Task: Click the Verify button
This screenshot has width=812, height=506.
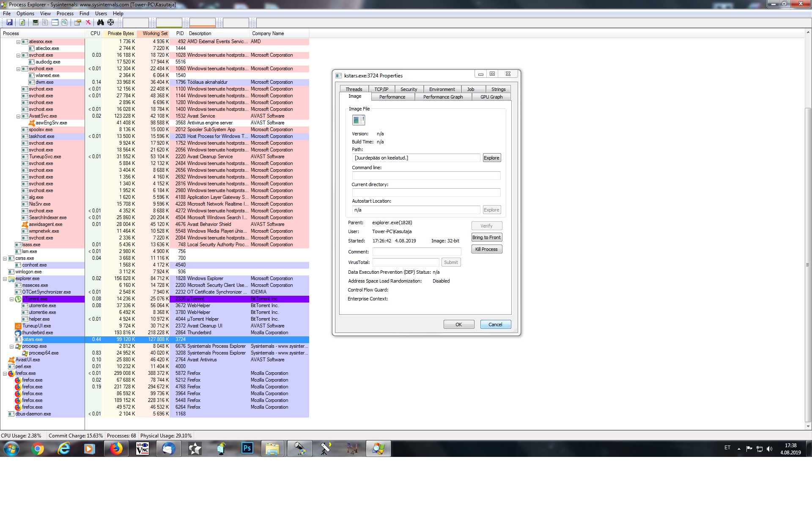Action: coord(486,226)
